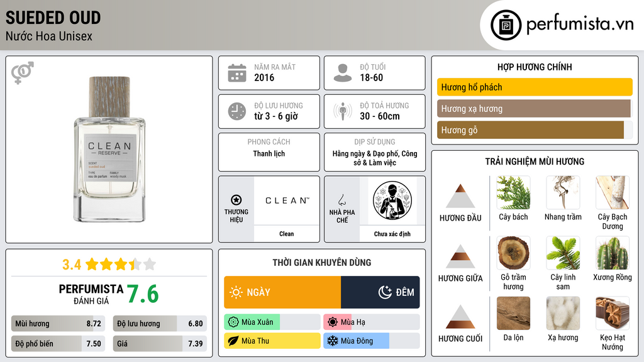Click the Giá 7.39 rating bar

[160, 344]
